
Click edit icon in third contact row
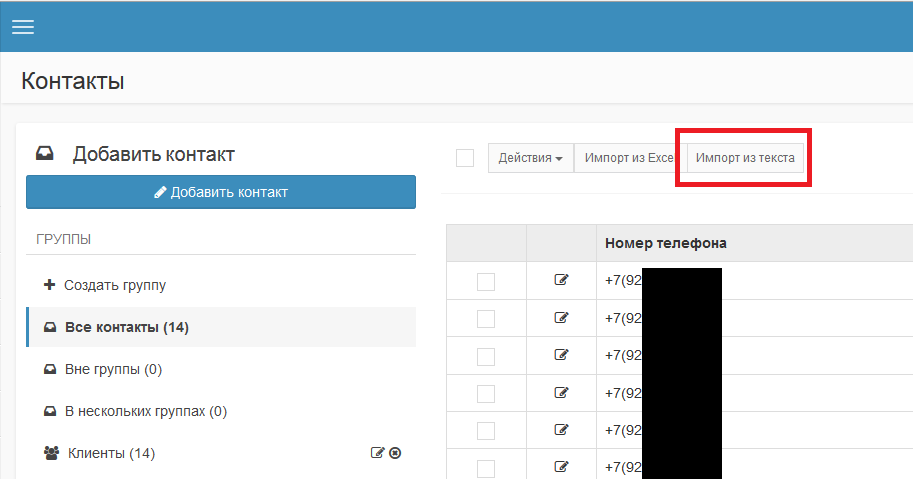coord(561,355)
